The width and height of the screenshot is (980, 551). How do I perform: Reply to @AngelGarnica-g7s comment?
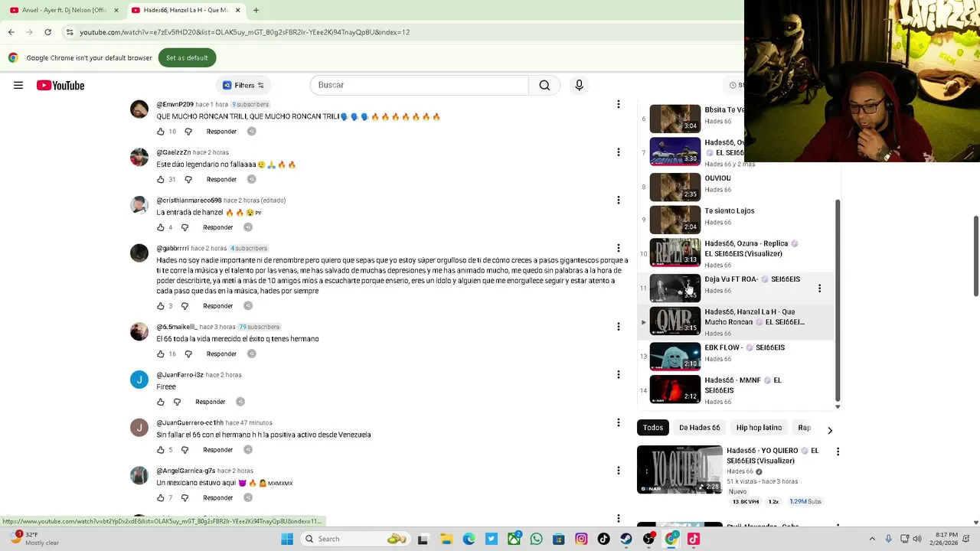(x=217, y=497)
